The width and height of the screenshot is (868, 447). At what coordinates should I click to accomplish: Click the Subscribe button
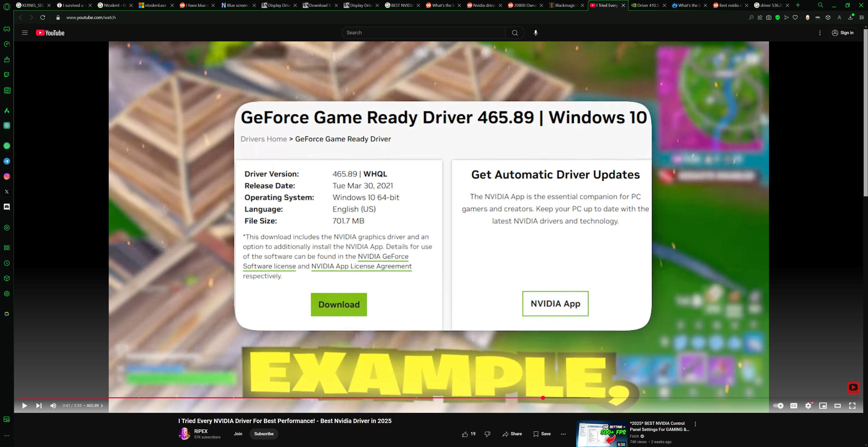pyautogui.click(x=264, y=434)
